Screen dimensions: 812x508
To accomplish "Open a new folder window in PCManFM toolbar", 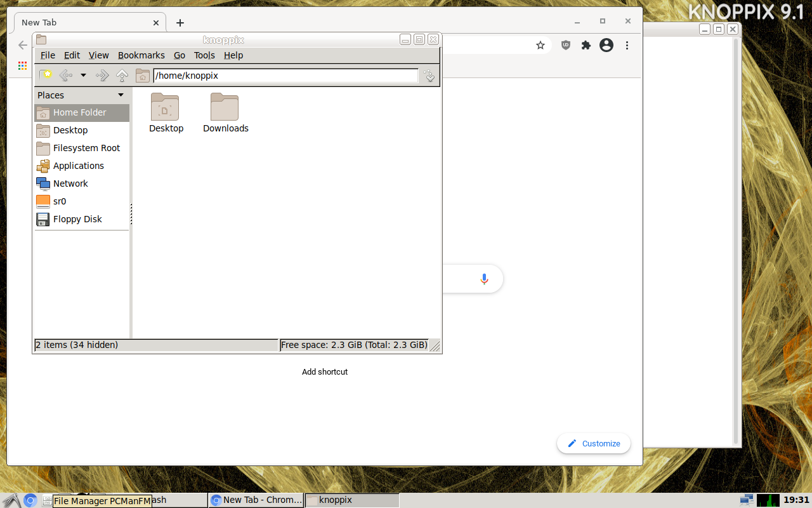I will point(46,76).
